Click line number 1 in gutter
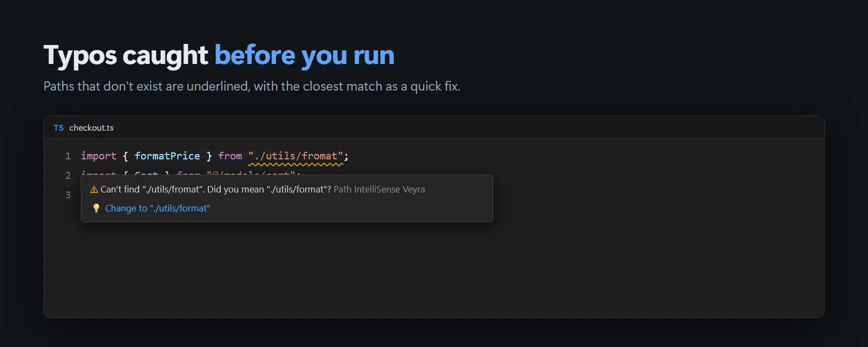The width and height of the screenshot is (868, 347). (x=68, y=156)
